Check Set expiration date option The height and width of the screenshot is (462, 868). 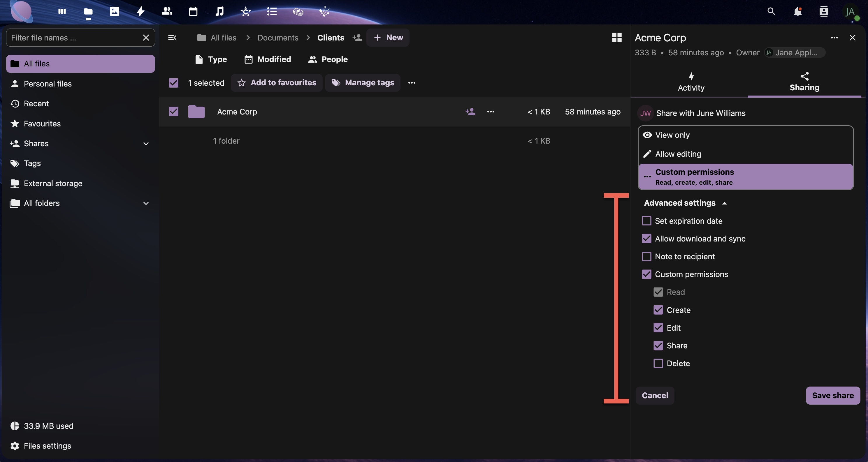(x=646, y=221)
